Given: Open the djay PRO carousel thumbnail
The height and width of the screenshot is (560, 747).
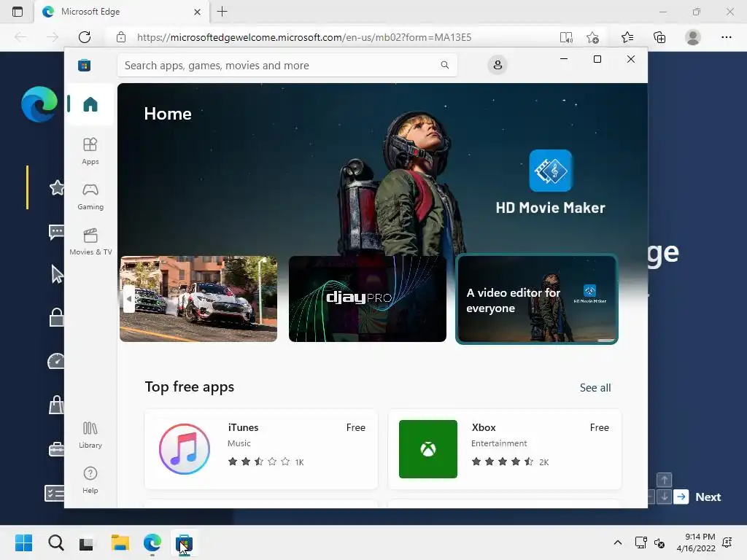Looking at the screenshot, I should [368, 298].
